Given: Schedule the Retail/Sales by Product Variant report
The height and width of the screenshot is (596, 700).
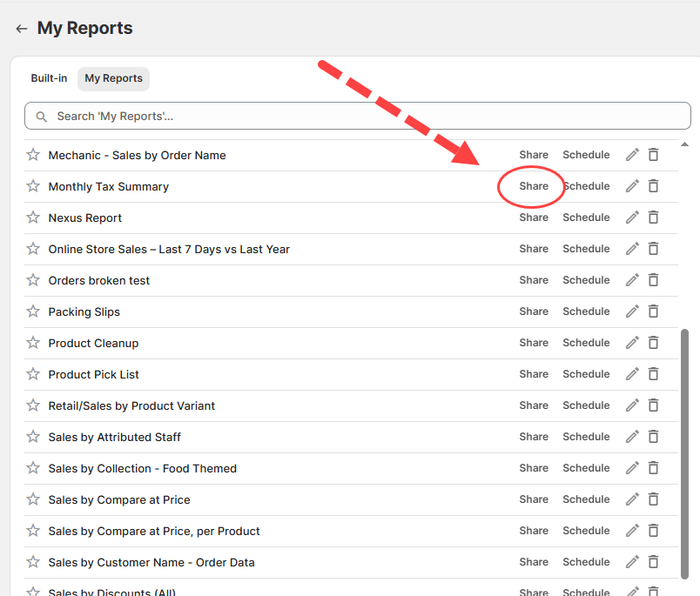Looking at the screenshot, I should tap(586, 405).
